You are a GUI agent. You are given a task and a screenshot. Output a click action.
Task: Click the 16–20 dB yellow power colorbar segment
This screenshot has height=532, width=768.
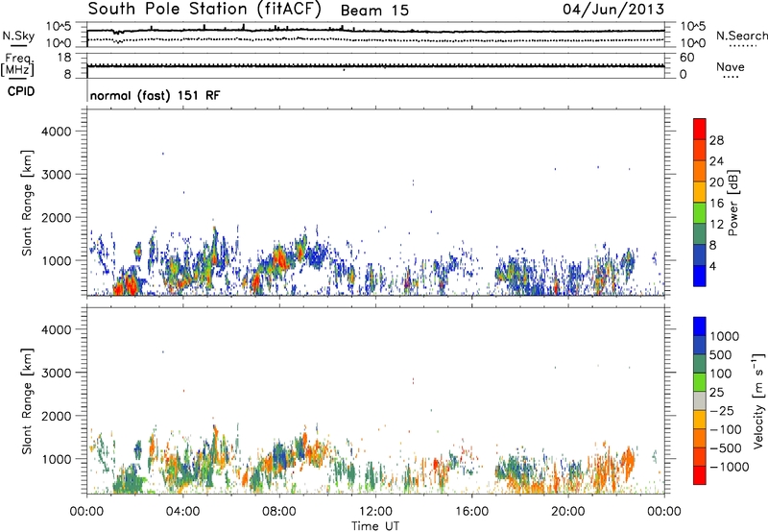click(700, 192)
